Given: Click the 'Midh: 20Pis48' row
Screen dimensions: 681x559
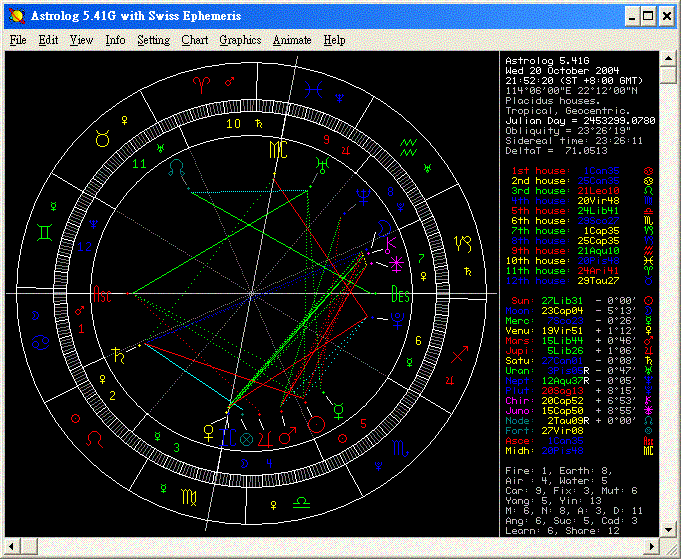Looking at the screenshot, I should coord(579,451).
